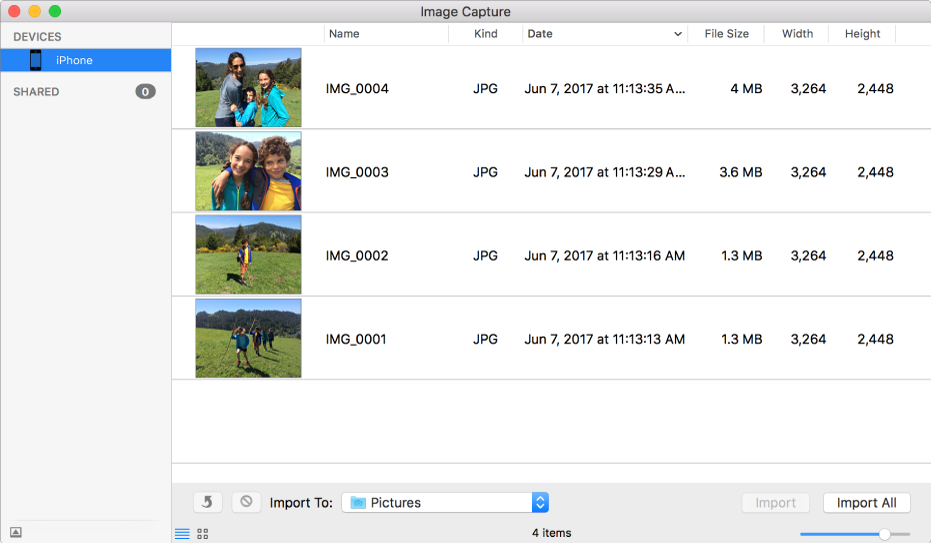Open the Import To destination dropdown arrows

(x=540, y=503)
